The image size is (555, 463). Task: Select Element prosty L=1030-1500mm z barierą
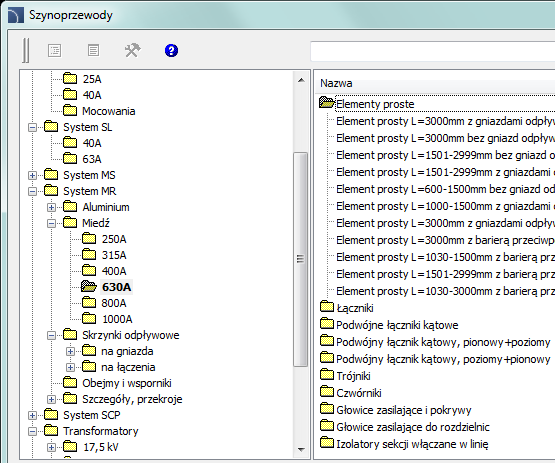(x=445, y=257)
